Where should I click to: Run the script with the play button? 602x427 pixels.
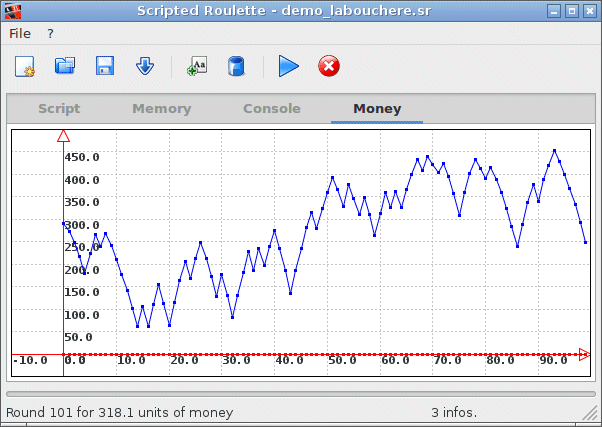(x=289, y=66)
